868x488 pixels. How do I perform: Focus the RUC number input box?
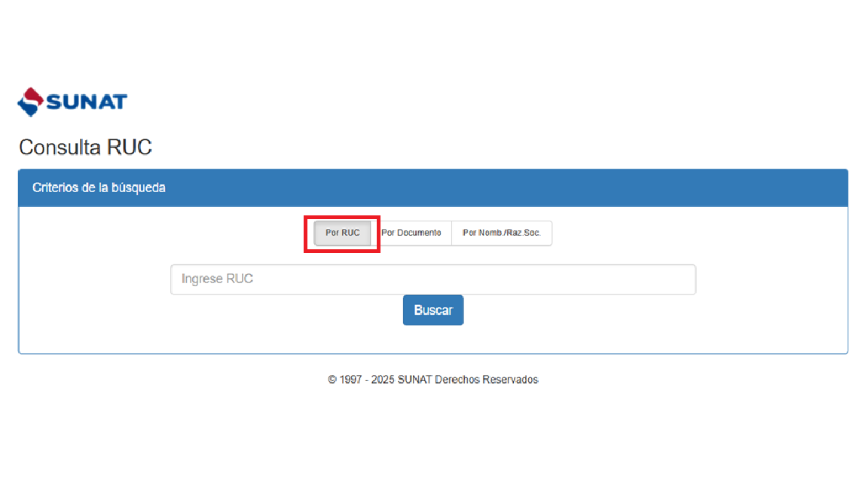coord(432,279)
